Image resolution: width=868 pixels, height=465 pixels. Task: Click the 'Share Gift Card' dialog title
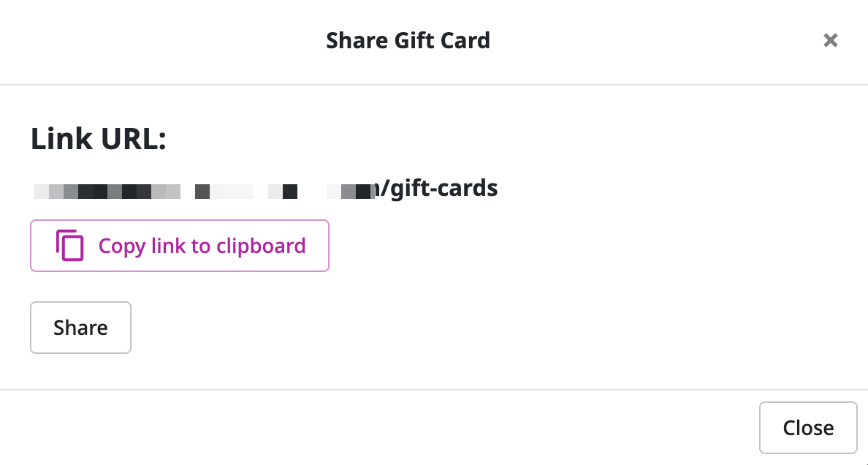pos(408,40)
